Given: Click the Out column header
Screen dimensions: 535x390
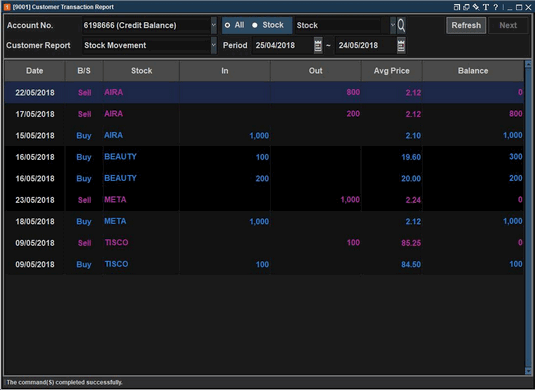Looking at the screenshot, I should (316, 71).
